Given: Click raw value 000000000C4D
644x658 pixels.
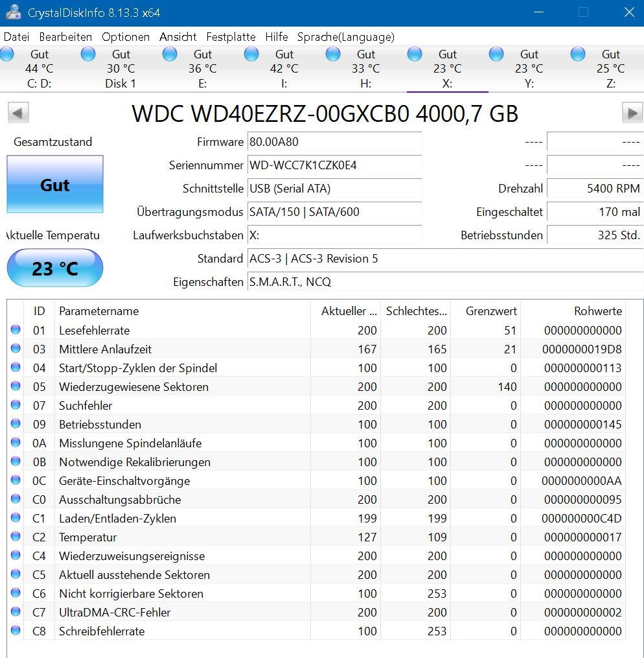Looking at the screenshot, I should (x=582, y=518).
